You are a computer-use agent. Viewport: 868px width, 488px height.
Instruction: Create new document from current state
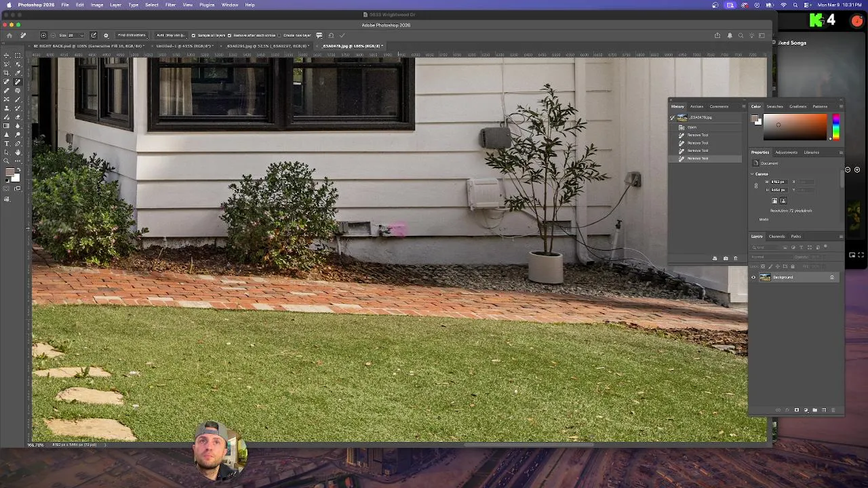pos(715,258)
